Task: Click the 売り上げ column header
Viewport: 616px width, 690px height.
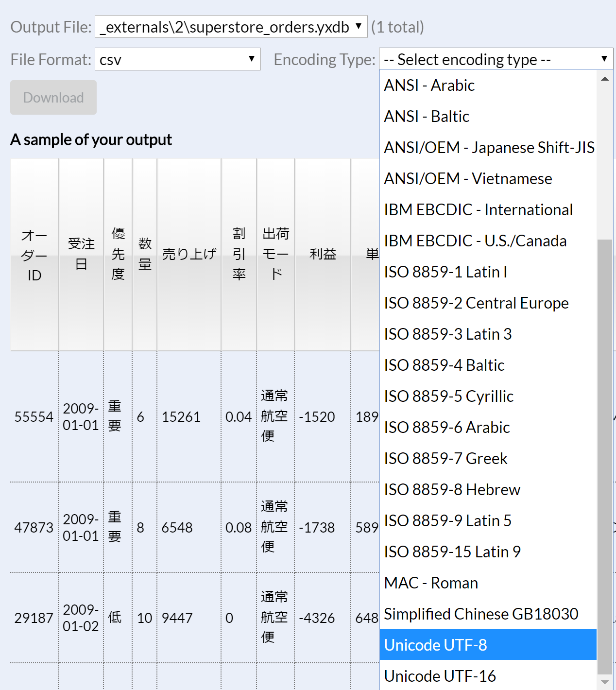Action: coord(188,254)
